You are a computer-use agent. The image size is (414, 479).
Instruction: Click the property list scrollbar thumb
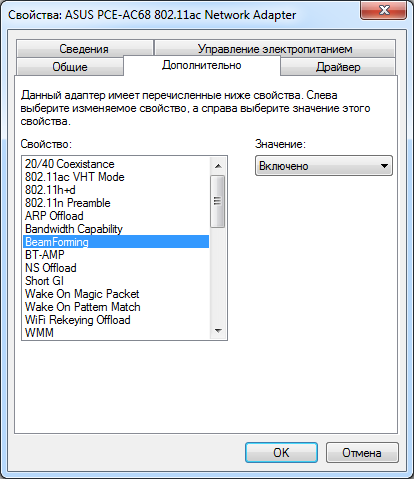(x=218, y=201)
